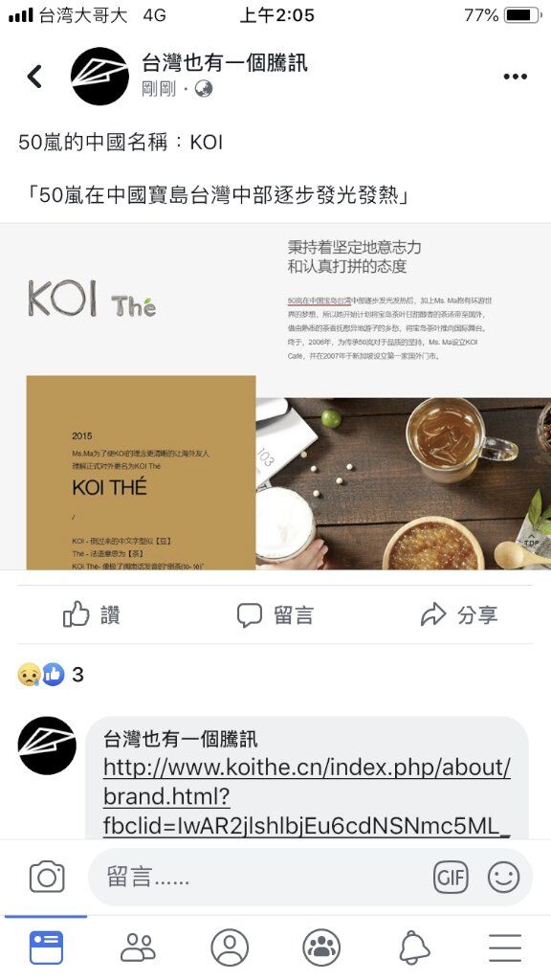This screenshot has height=980, width=551.
Task: Open the koithe.cn link in comment
Action: [307, 796]
